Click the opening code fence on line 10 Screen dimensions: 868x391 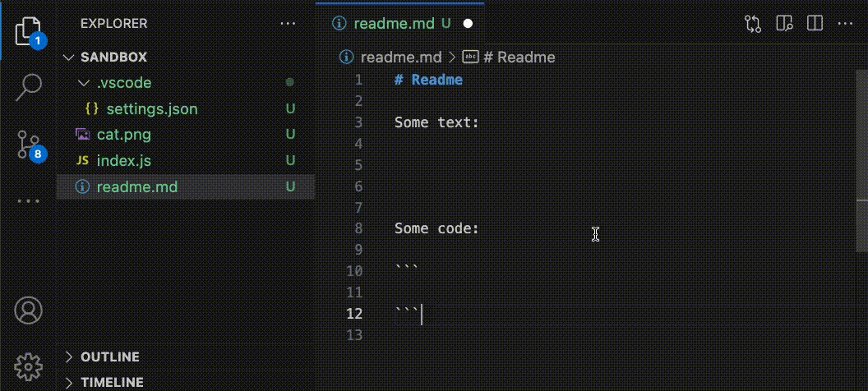tap(407, 269)
